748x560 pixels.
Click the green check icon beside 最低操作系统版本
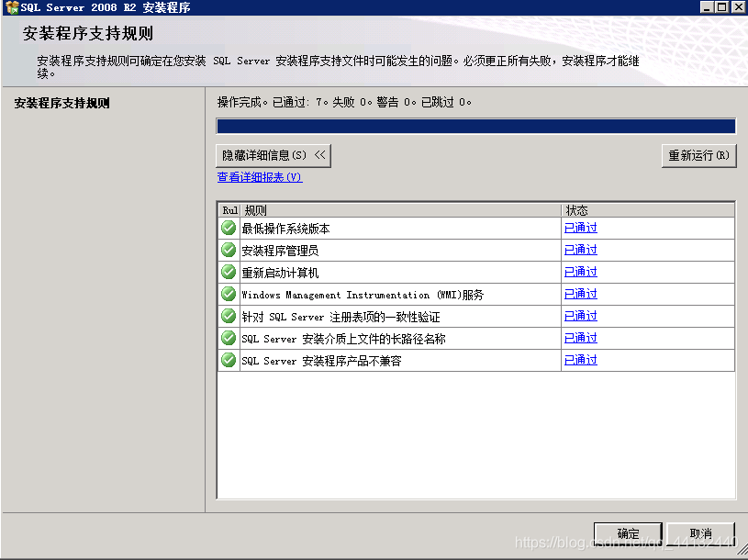228,227
